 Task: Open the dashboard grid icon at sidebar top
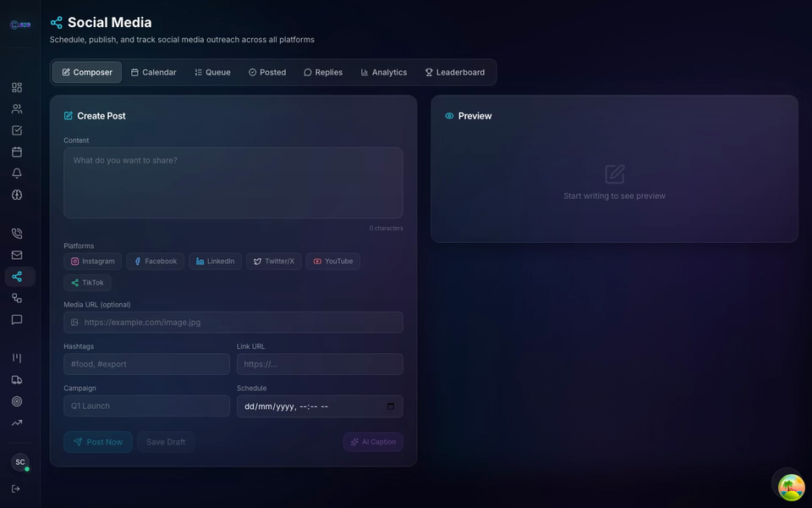click(17, 87)
